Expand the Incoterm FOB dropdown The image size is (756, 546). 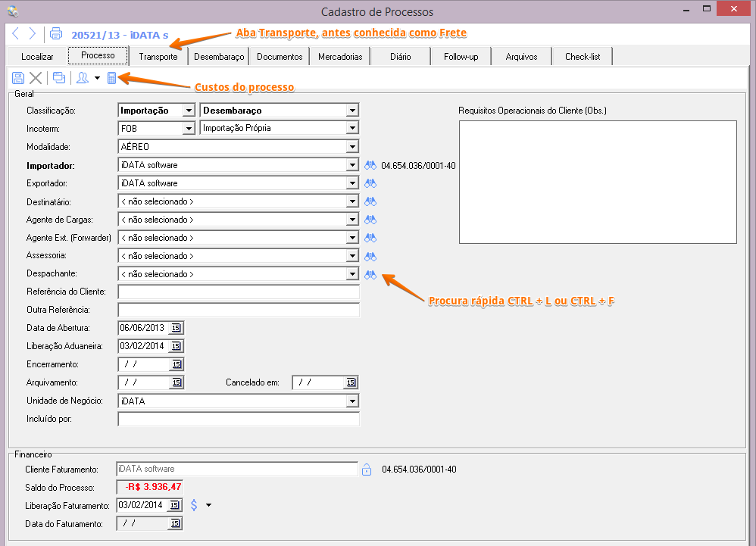point(189,129)
